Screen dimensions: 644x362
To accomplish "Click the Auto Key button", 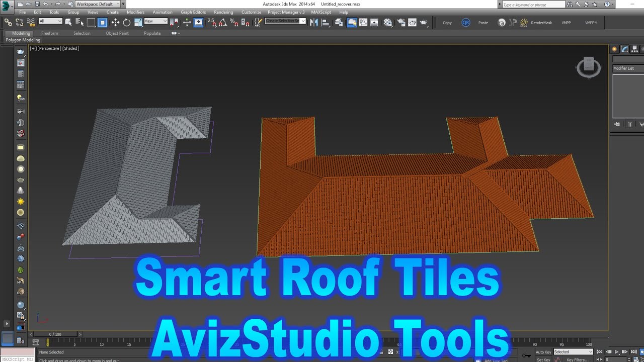I will [x=543, y=352].
